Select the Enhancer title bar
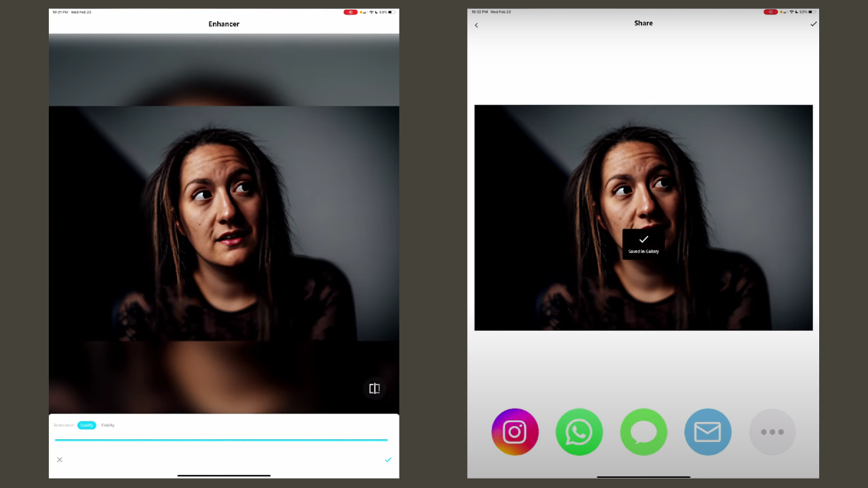 coord(224,24)
